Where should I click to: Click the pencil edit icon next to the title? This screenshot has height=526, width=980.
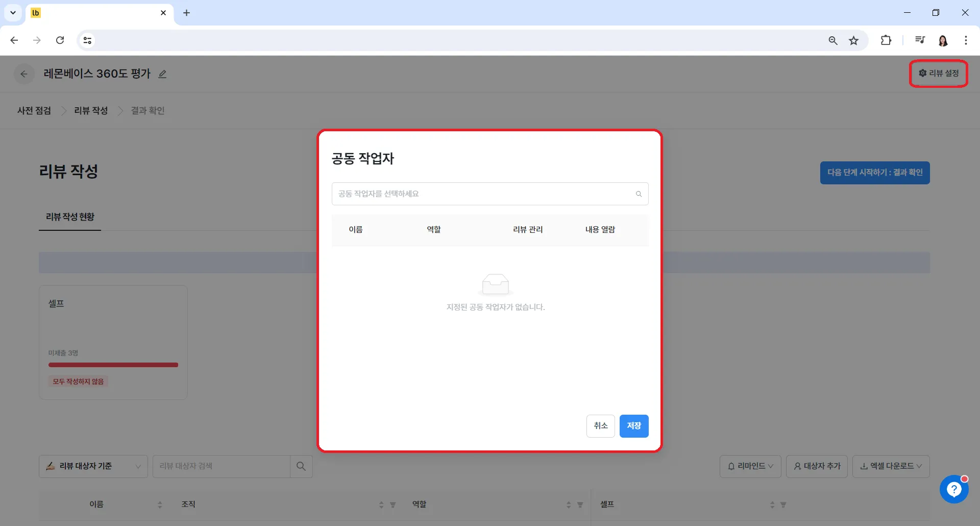pyautogui.click(x=162, y=74)
